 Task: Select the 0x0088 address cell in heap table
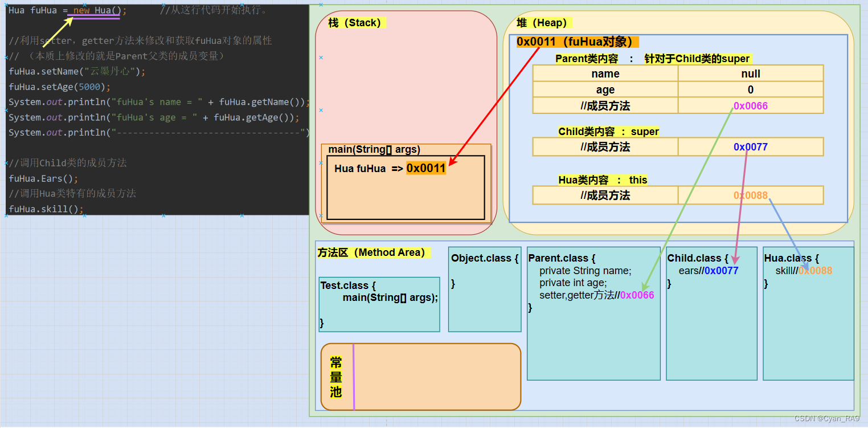tap(751, 195)
